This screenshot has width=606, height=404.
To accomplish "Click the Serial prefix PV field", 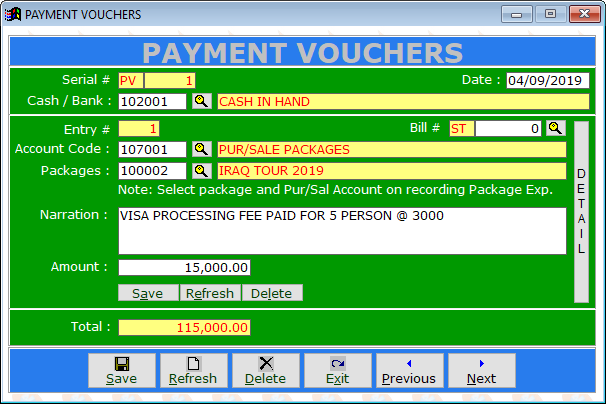I will point(131,80).
